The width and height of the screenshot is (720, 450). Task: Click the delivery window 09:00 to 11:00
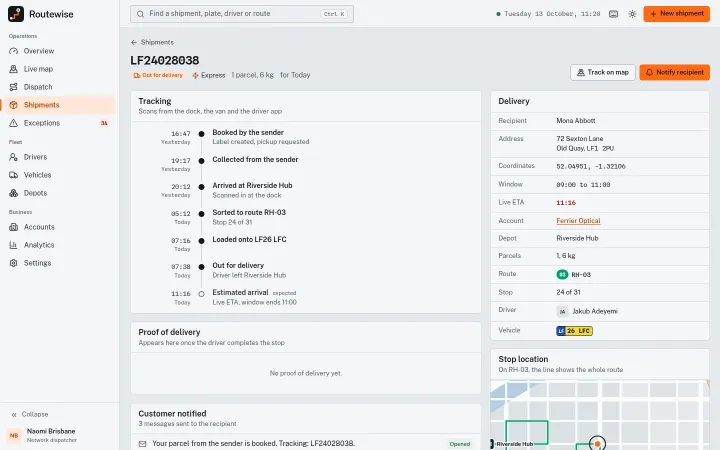583,185
